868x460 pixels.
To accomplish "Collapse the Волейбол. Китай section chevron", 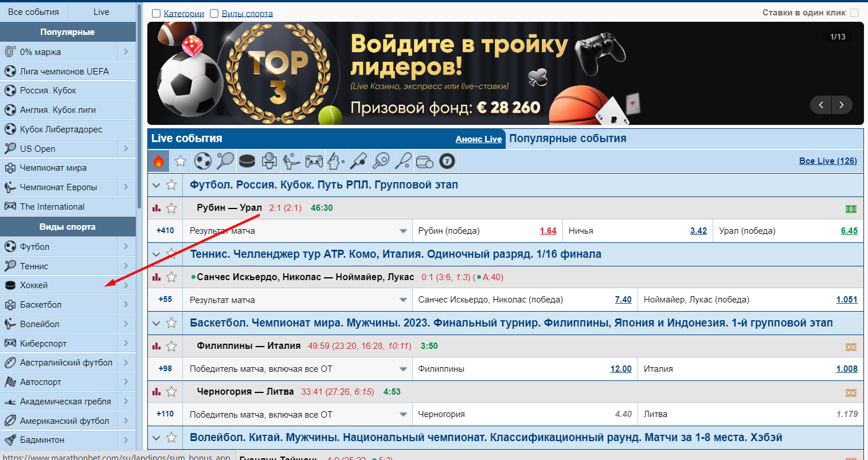I will (156, 438).
